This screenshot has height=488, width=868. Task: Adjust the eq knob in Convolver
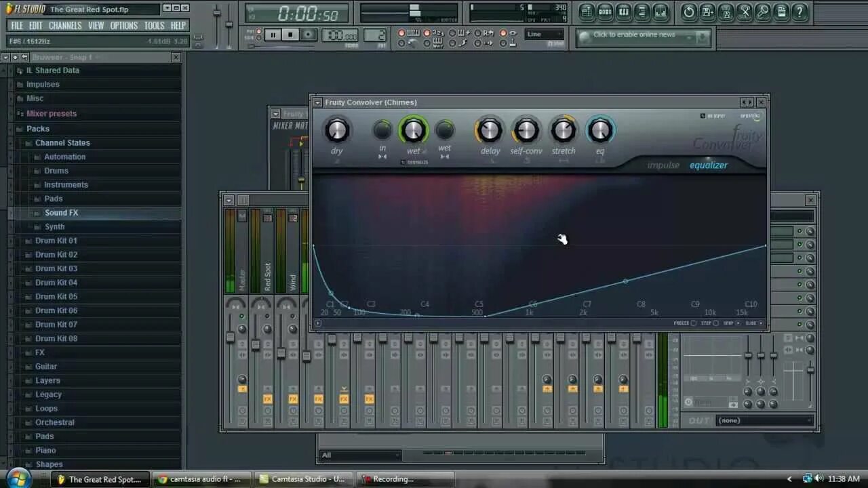point(599,129)
